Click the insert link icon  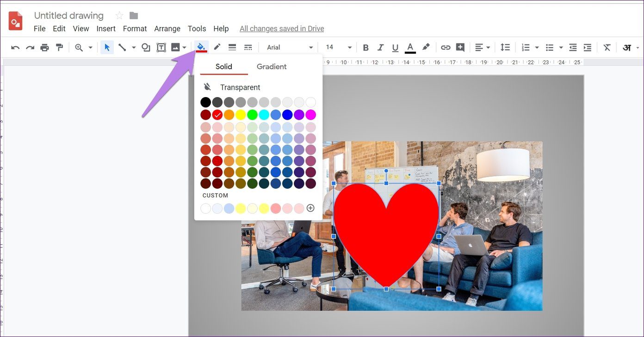446,47
